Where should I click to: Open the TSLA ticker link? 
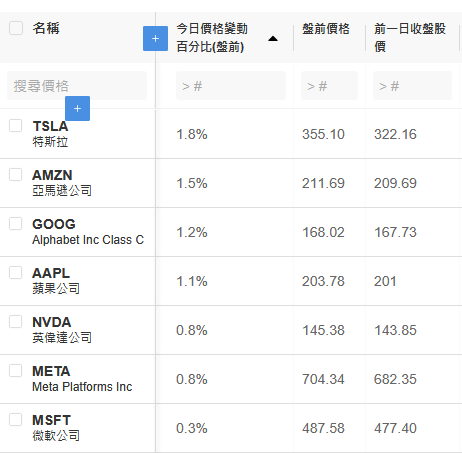(x=50, y=126)
